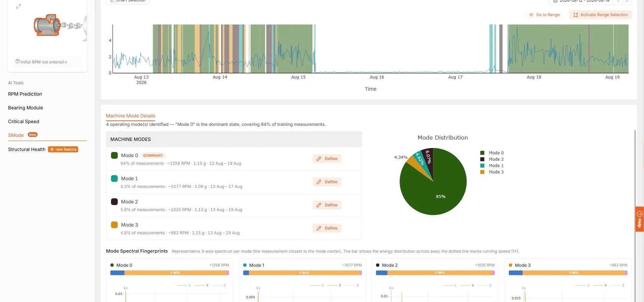This screenshot has height=302, width=644.
Task: Click the teal Mode 1 color swatch
Action: point(114,179)
